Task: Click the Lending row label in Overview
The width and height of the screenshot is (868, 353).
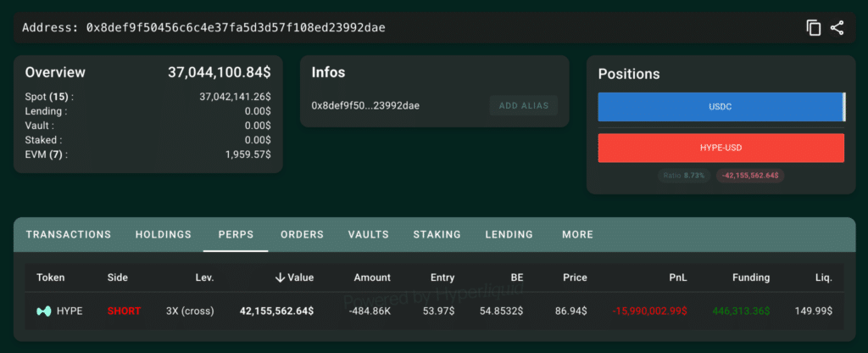Action: [x=46, y=111]
